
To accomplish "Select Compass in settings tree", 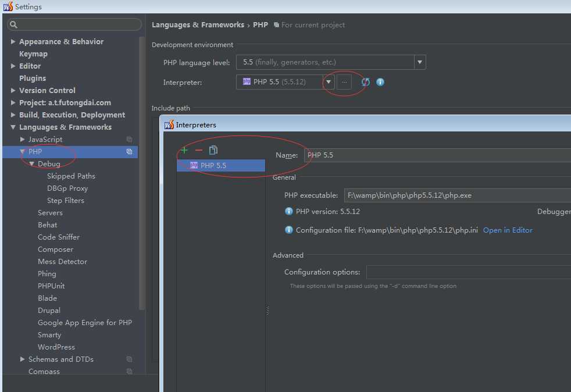I will [44, 372].
